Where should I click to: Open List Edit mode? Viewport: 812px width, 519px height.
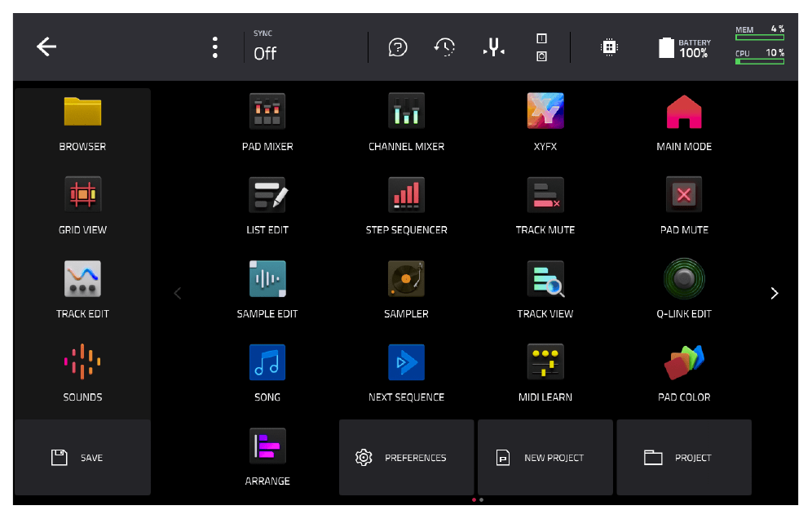pyautogui.click(x=267, y=206)
